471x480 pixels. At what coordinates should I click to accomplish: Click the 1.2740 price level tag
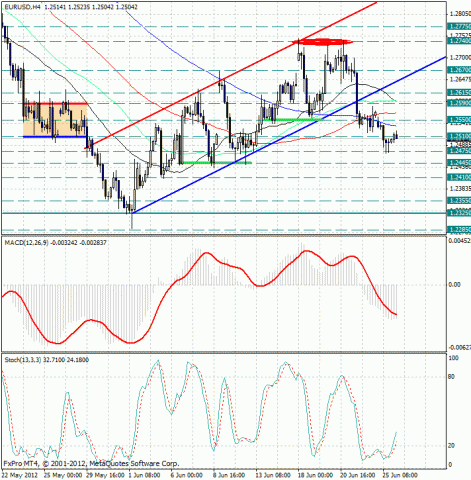click(459, 41)
